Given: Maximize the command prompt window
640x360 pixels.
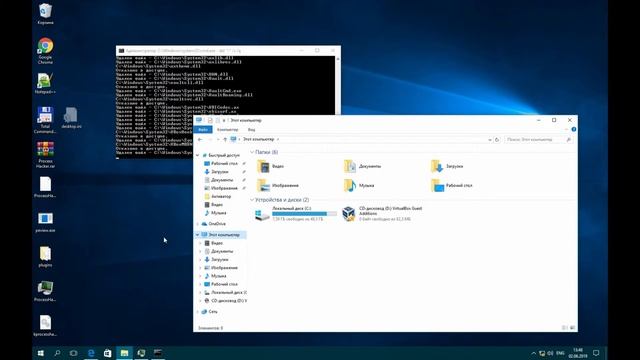Looking at the screenshot, I should point(317,51).
